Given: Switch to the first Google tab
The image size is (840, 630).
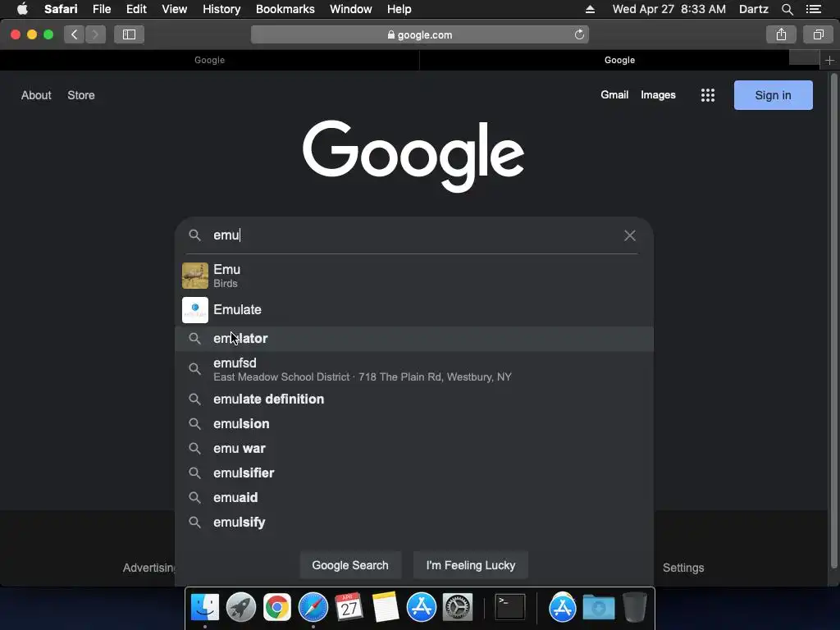Looking at the screenshot, I should 209,60.
